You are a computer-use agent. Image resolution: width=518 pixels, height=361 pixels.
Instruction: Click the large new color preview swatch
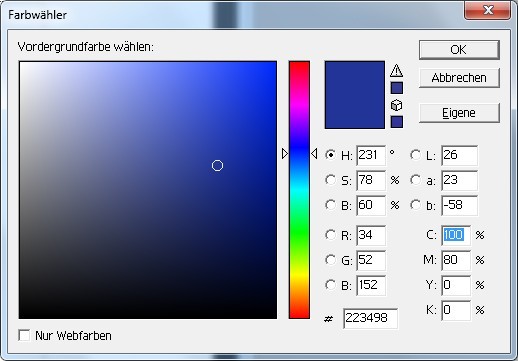click(x=355, y=95)
